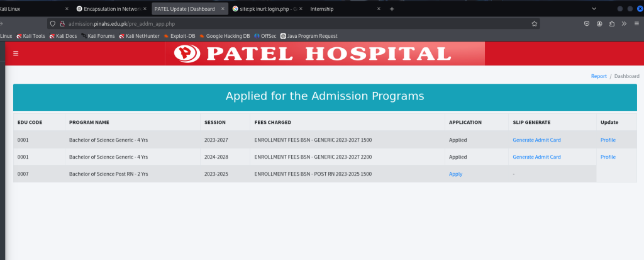Expand the list all tabs dropdown

pyautogui.click(x=594, y=9)
